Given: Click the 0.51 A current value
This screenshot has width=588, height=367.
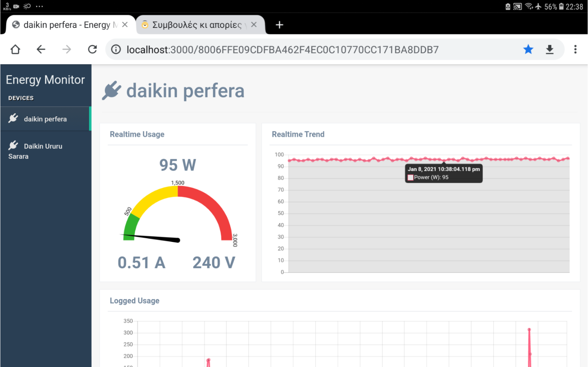Looking at the screenshot, I should pyautogui.click(x=141, y=263).
